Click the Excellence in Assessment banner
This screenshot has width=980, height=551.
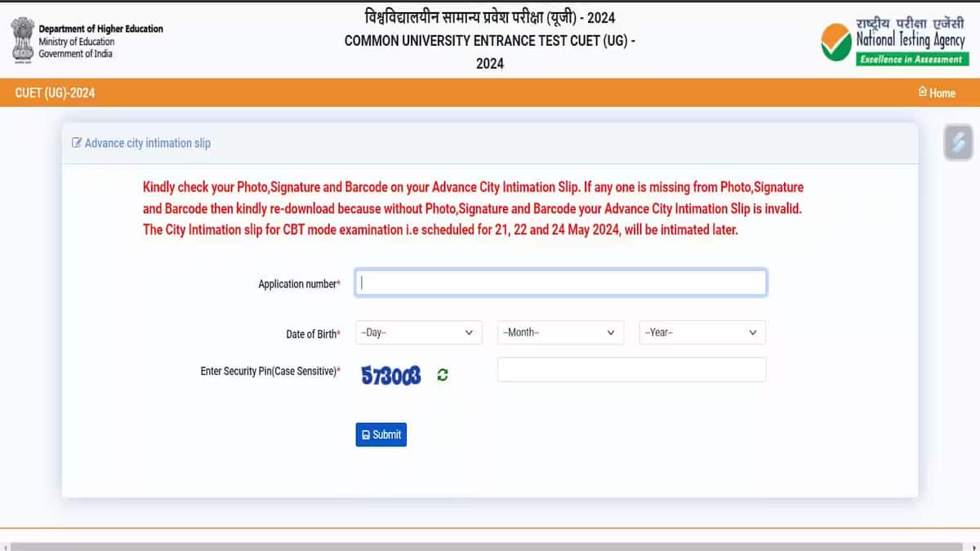(911, 59)
